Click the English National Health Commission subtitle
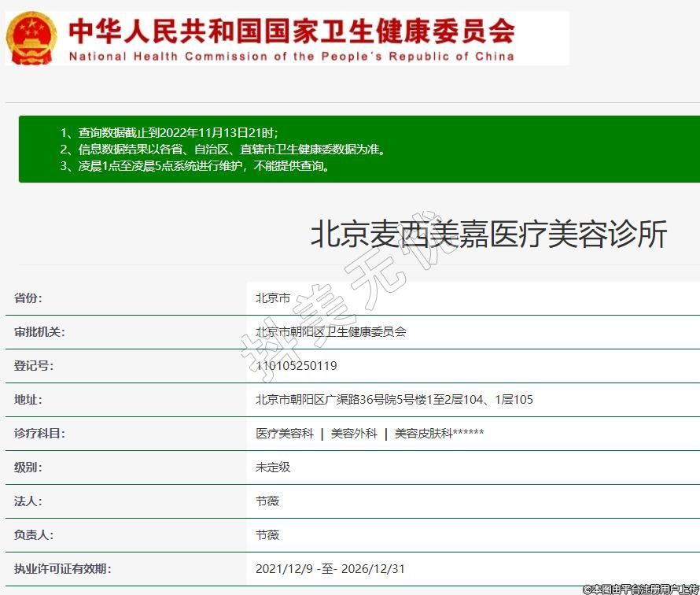This screenshot has height=595, width=700. point(292,56)
